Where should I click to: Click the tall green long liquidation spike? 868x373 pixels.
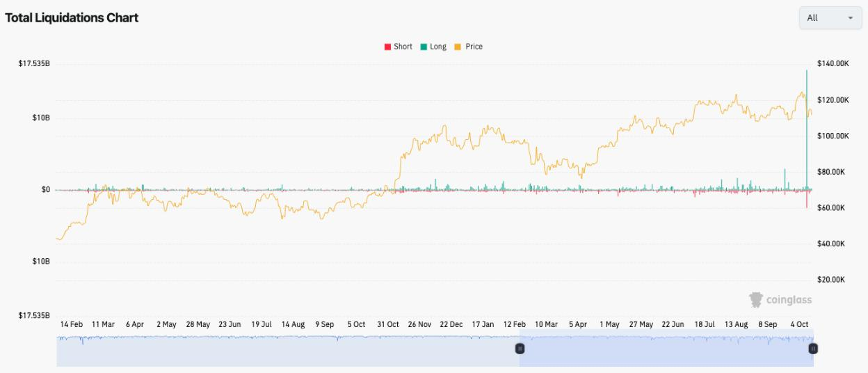click(807, 129)
